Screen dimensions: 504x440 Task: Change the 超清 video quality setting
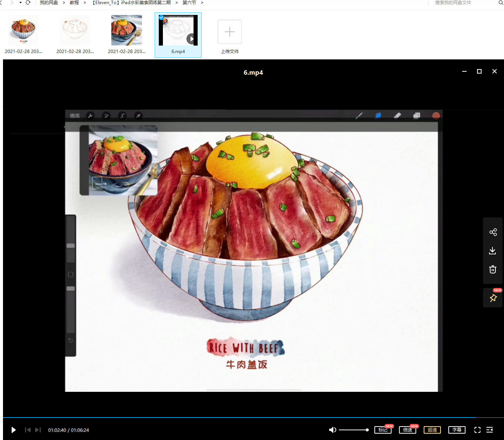coord(432,430)
